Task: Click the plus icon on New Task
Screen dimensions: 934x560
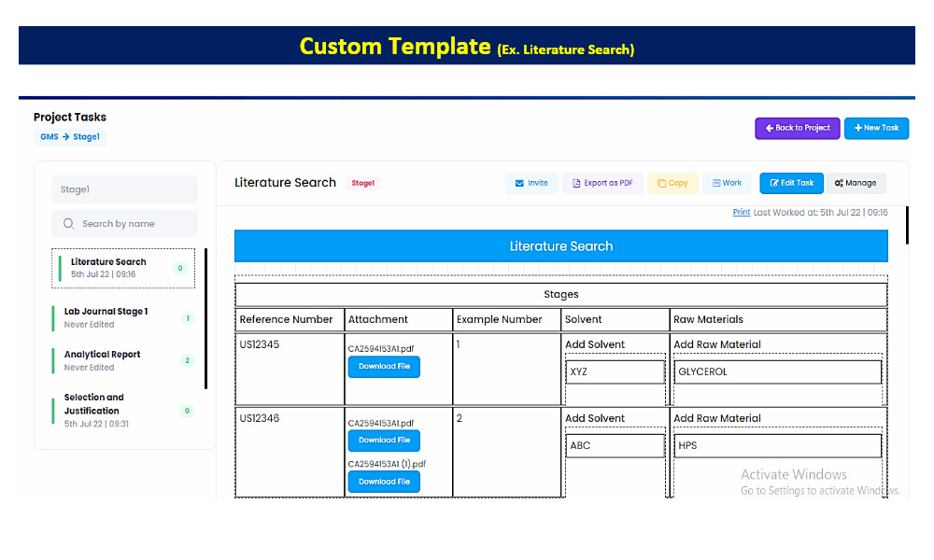Action: [x=858, y=128]
